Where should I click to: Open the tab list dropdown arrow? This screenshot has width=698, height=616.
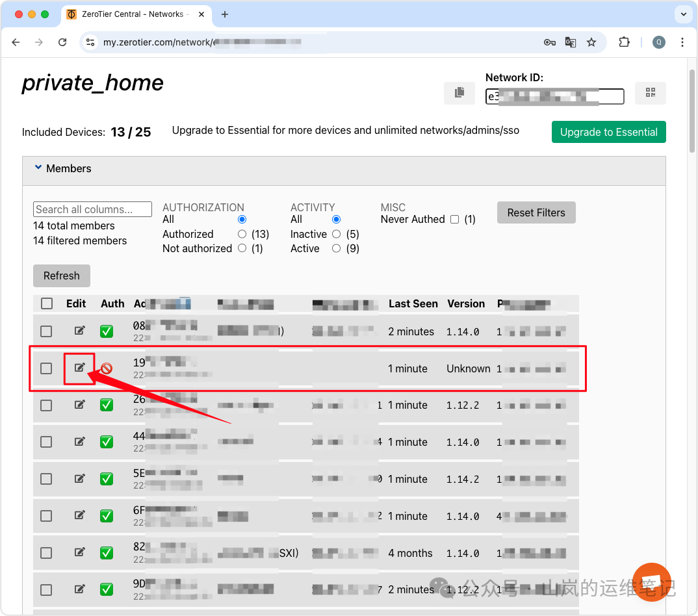pyautogui.click(x=682, y=14)
